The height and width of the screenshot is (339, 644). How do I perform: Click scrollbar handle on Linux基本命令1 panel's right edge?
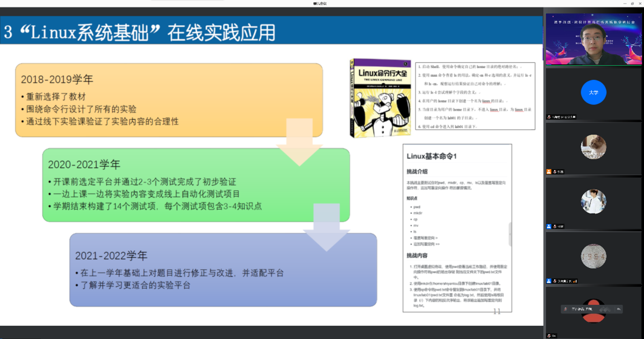pyautogui.click(x=510, y=234)
